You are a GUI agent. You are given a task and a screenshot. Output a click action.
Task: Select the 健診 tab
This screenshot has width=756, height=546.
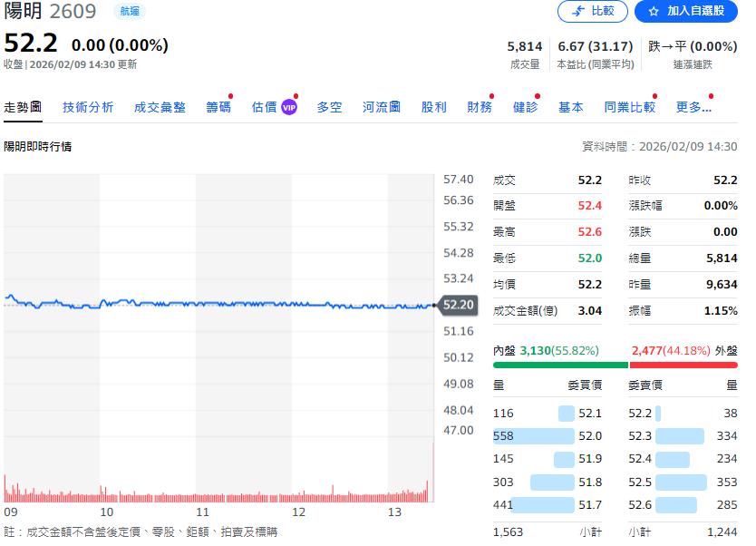click(x=525, y=106)
